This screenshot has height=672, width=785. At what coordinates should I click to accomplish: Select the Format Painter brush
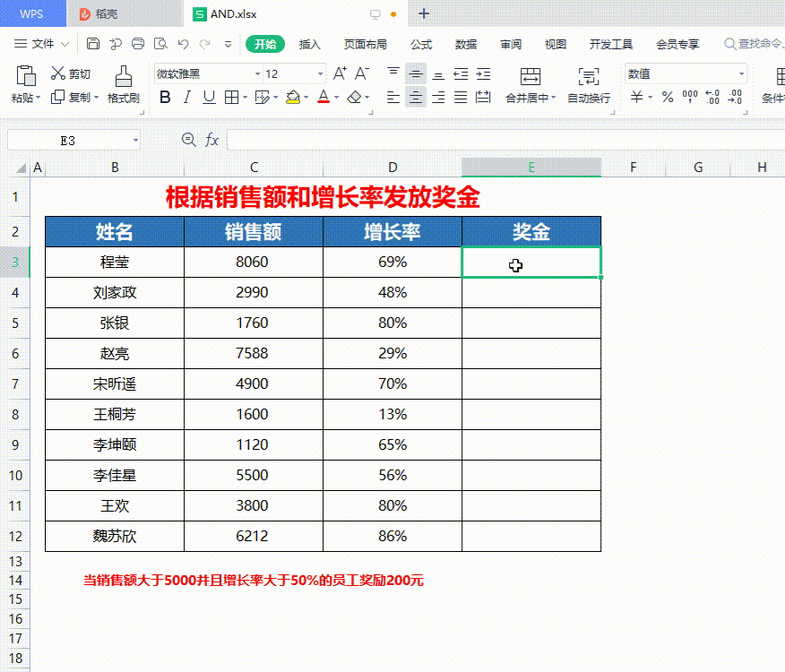(x=123, y=75)
